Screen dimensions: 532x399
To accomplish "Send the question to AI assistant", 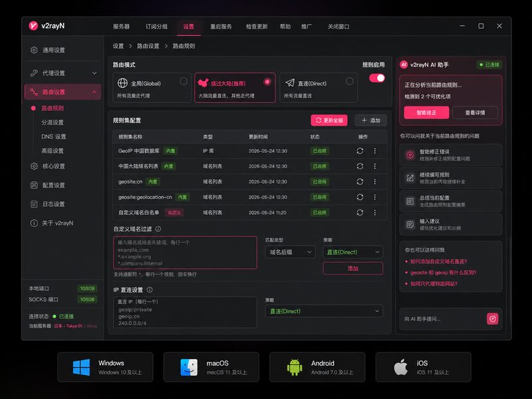I will [493, 319].
